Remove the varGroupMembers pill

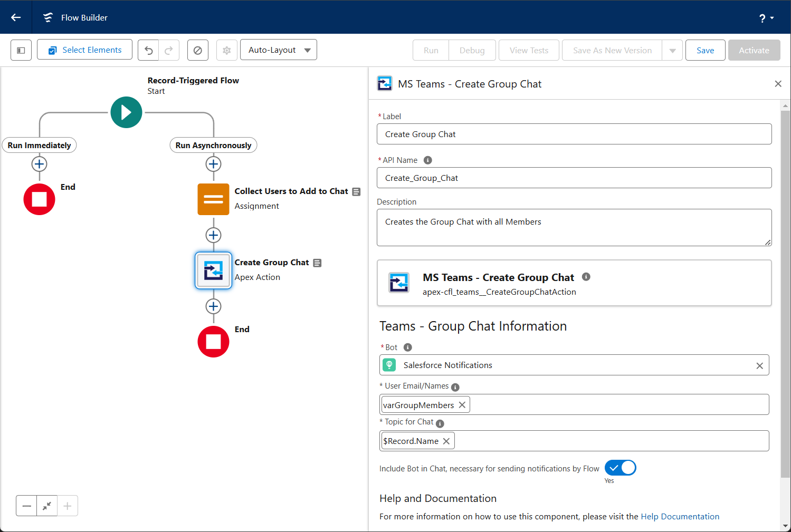462,405
